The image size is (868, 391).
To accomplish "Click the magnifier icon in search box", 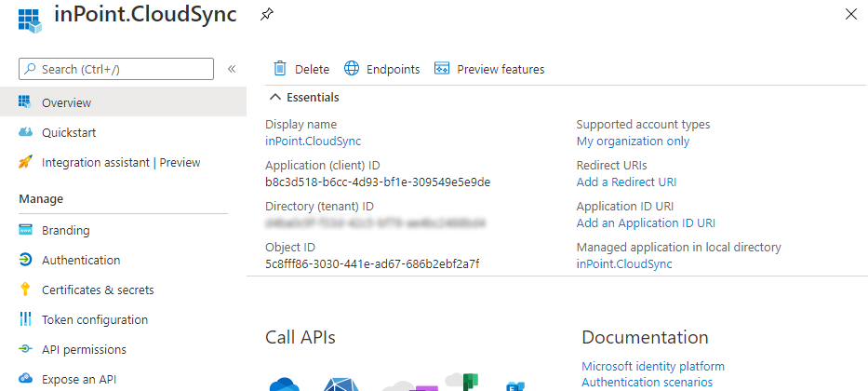I will pos(31,69).
